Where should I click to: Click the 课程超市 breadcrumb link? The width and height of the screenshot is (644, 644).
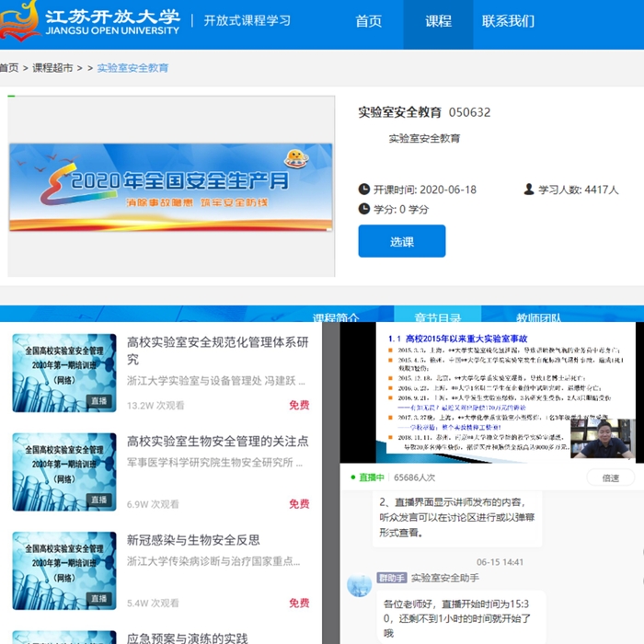[x=53, y=68]
